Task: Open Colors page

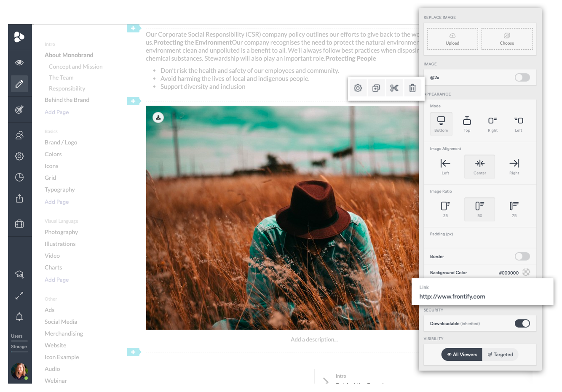Action: coord(53,154)
